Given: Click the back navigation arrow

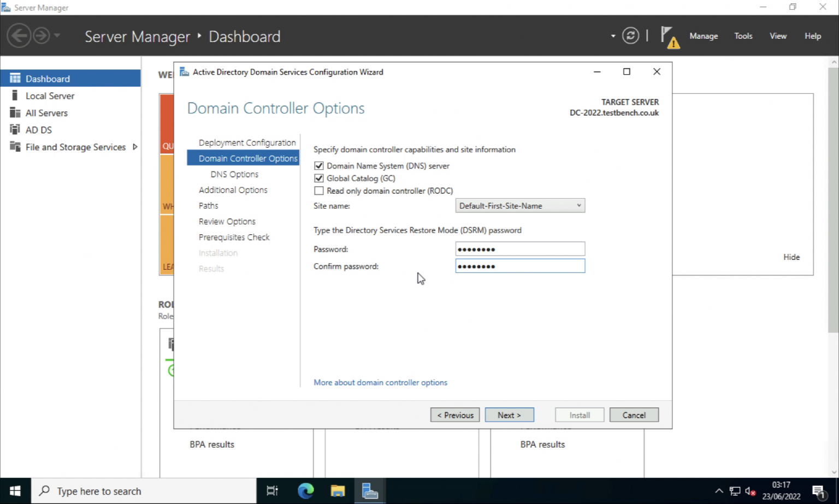Looking at the screenshot, I should click(x=19, y=36).
